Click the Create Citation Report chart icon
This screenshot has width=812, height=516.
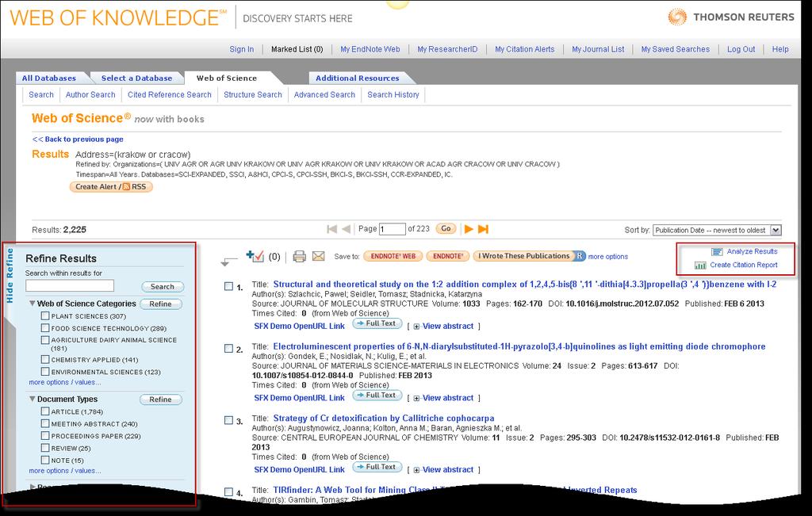[x=700, y=265]
